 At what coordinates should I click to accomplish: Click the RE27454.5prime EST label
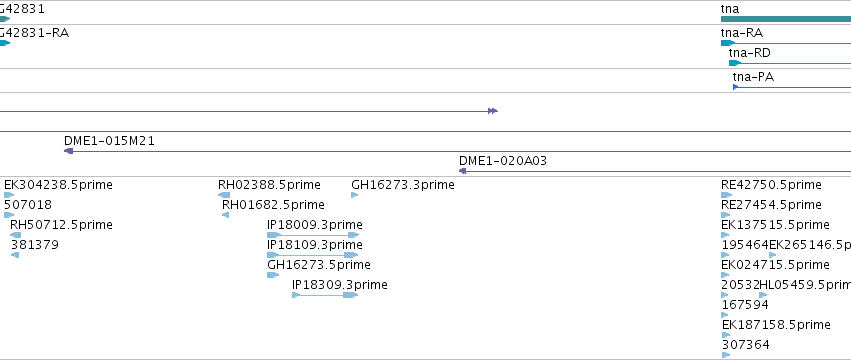771,205
